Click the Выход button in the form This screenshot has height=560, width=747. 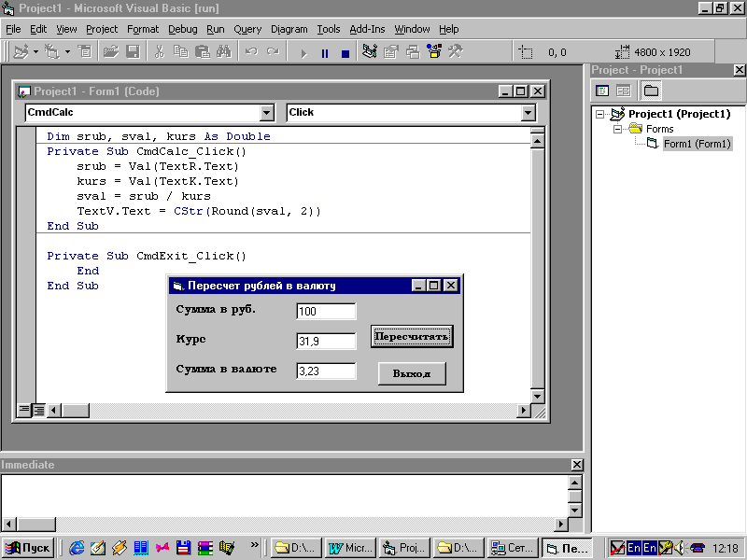[x=412, y=373]
